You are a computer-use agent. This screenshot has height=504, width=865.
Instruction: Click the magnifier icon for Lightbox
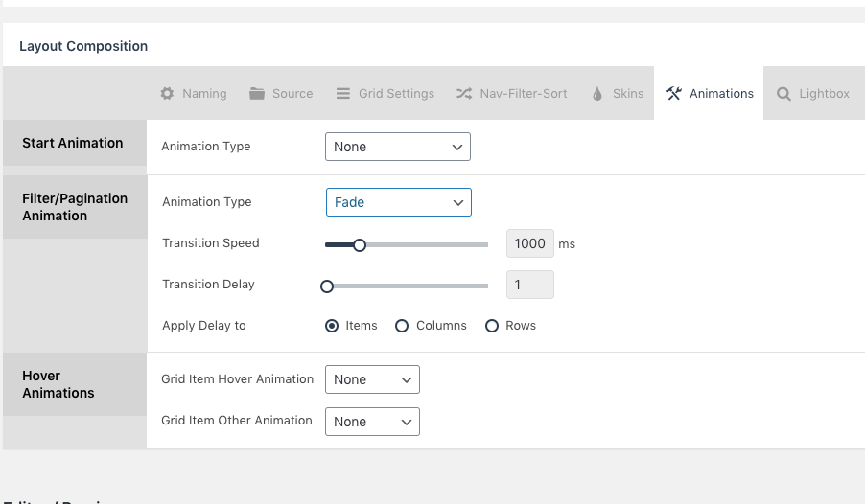783,94
